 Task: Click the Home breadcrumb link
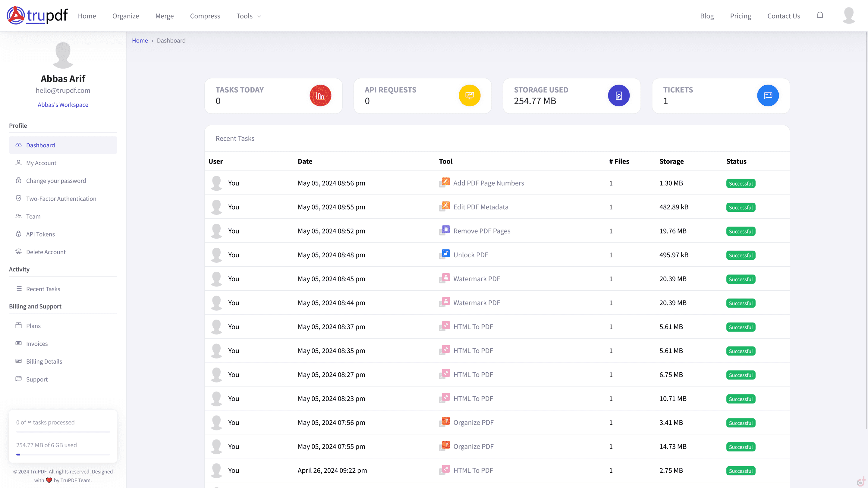(x=140, y=40)
